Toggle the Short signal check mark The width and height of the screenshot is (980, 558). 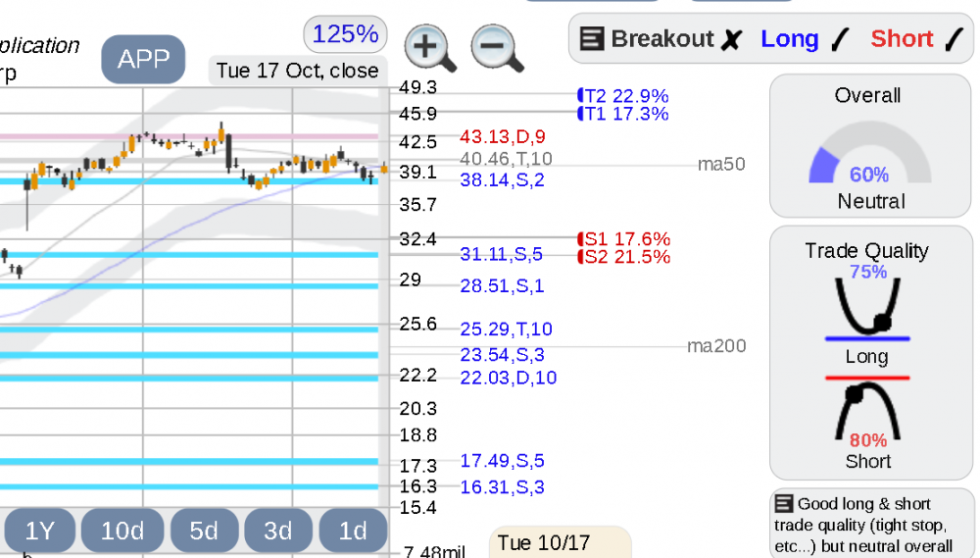[x=954, y=39]
